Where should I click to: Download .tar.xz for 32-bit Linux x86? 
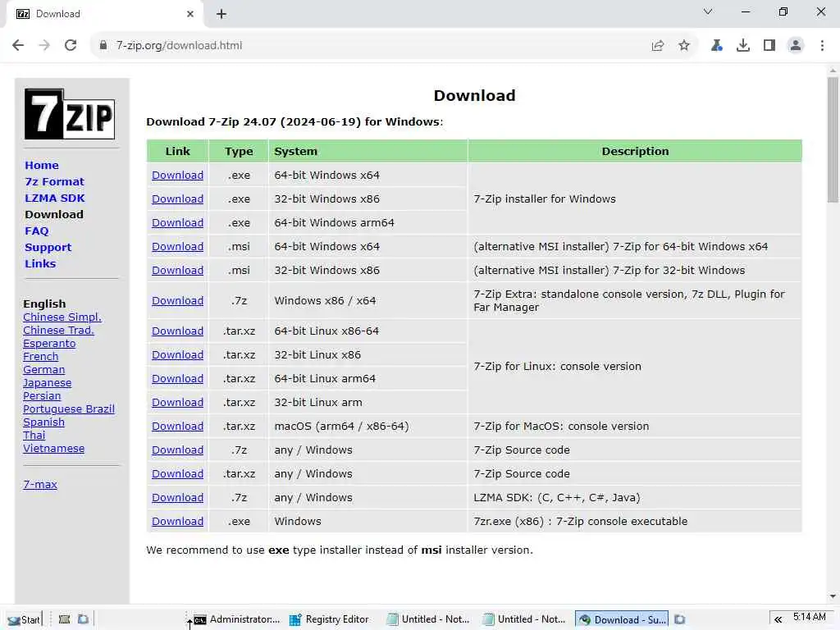click(x=177, y=355)
